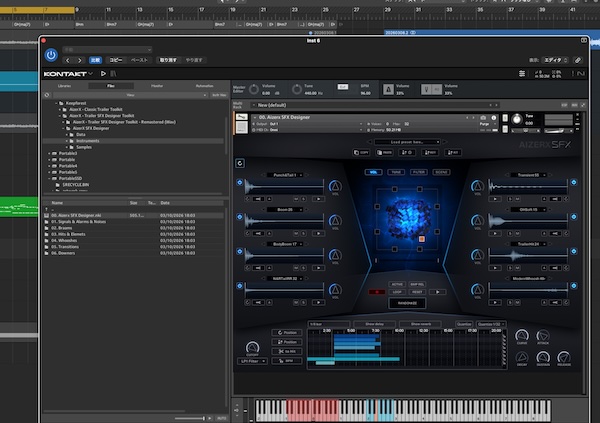Viewport: 600px width, 423px height.
Task: Toggle the Transient 55 layer power button
Action: click(x=574, y=182)
